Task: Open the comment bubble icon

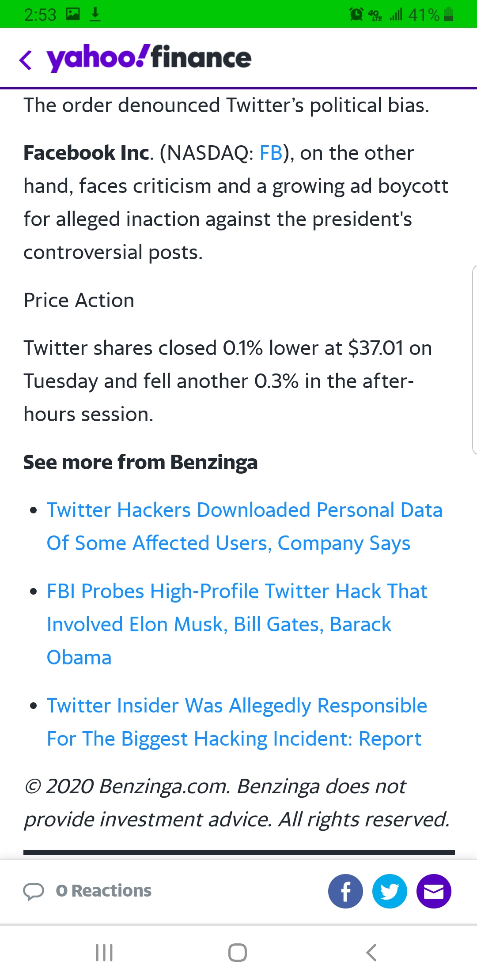Action: 34,891
